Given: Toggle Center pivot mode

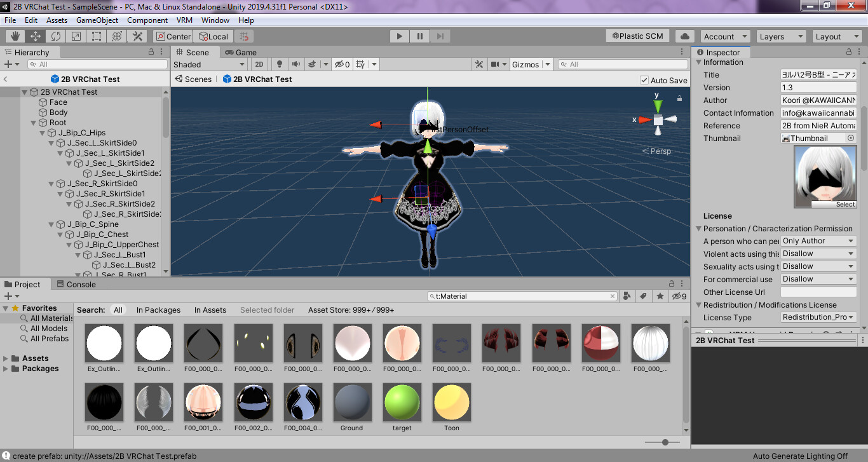Looking at the screenshot, I should pos(173,36).
